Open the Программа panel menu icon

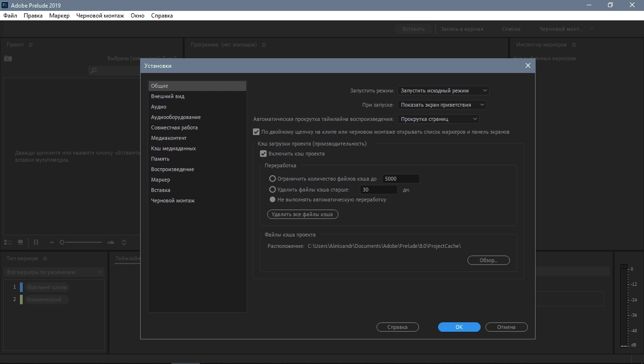(x=264, y=45)
